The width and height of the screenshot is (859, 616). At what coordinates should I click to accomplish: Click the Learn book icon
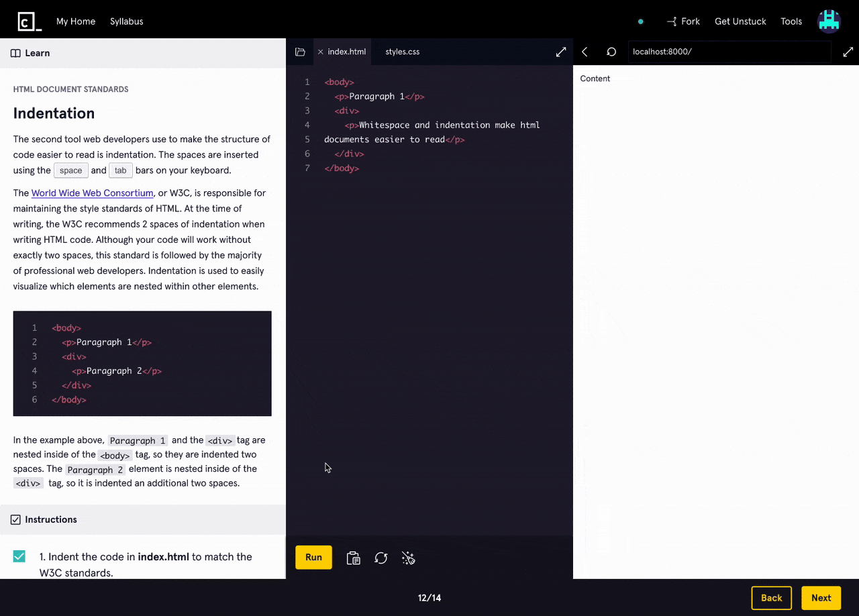click(x=15, y=53)
